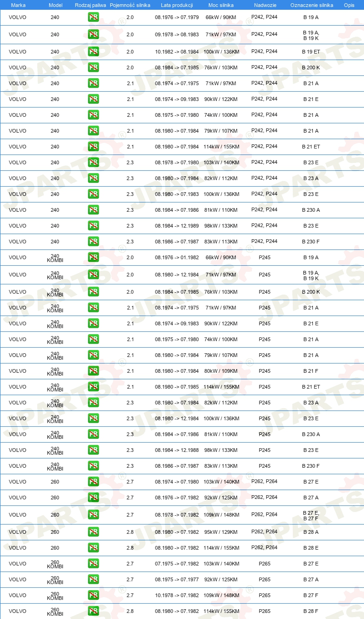Click fuel icon in the 80kW / 109KM row
This screenshot has width=364, height=619.
click(x=94, y=371)
